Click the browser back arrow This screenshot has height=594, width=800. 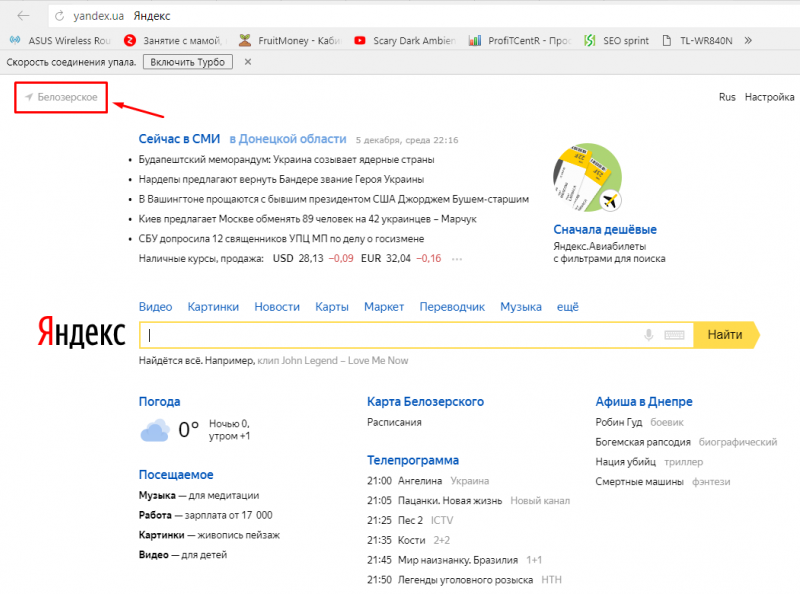(x=23, y=16)
